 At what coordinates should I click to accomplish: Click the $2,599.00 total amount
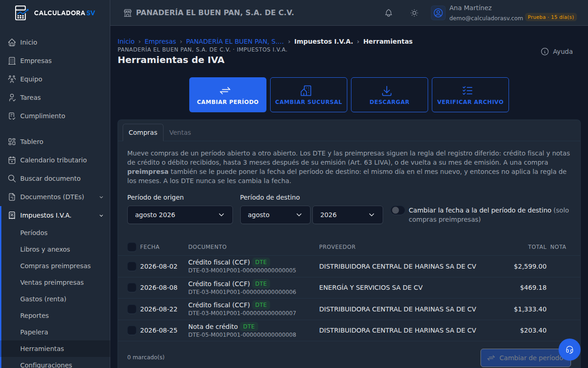(530, 266)
